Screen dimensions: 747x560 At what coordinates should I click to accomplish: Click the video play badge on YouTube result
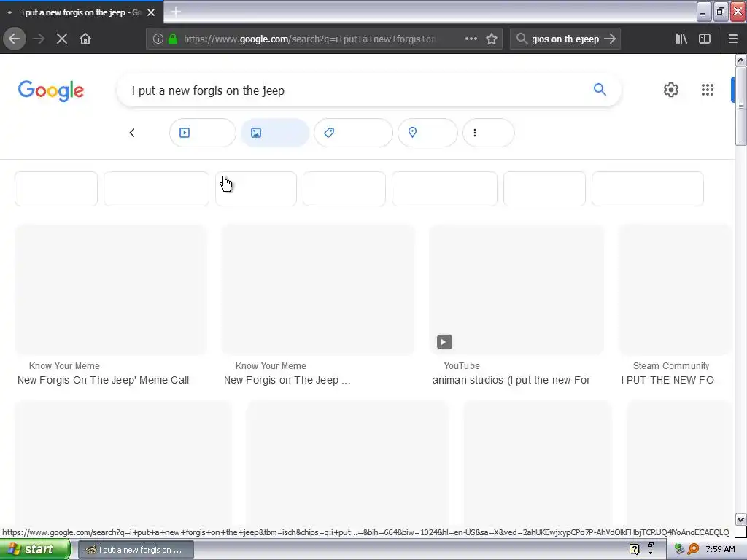444,342
